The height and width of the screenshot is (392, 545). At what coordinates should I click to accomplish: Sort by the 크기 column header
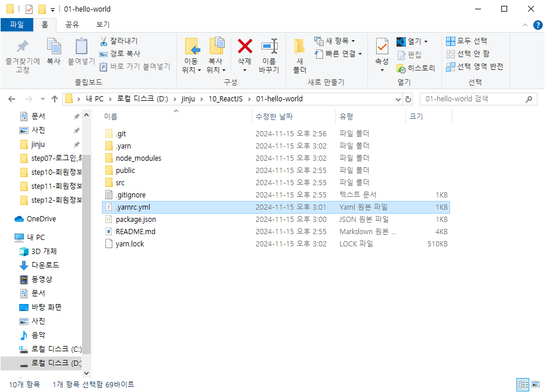(429, 116)
